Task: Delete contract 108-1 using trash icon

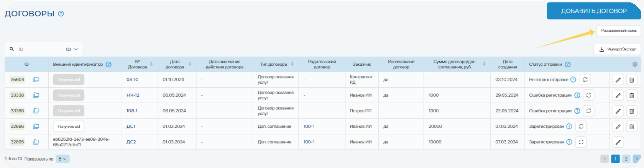Action: [631, 111]
